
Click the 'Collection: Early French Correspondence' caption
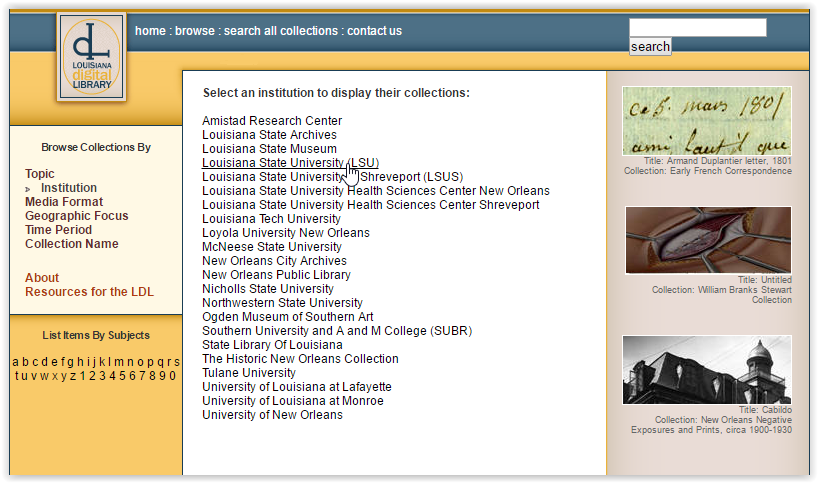708,171
